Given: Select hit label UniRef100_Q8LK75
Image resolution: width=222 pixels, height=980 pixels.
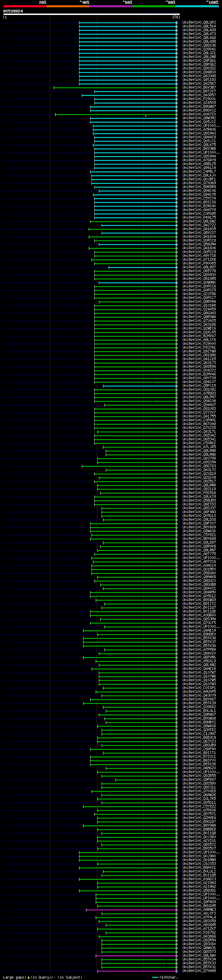Looking at the screenshot, I should click(x=199, y=145).
